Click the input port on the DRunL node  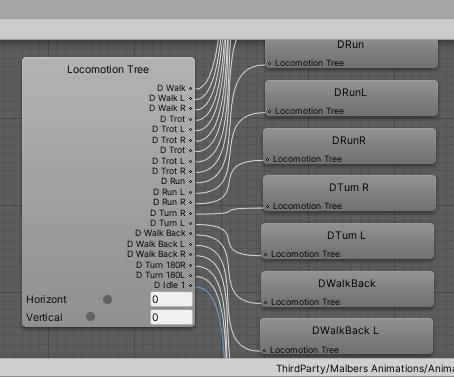(269, 111)
